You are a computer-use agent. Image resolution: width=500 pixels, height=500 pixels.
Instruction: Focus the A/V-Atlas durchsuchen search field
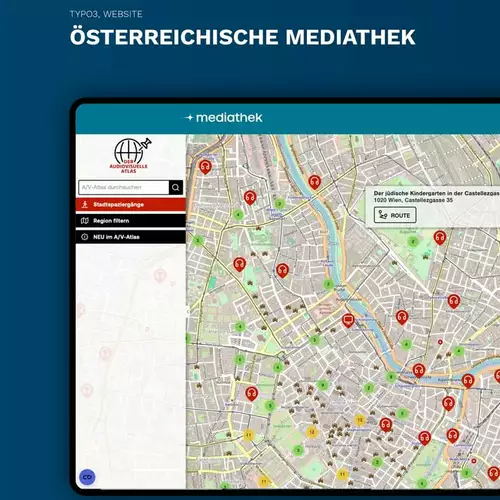point(124,187)
